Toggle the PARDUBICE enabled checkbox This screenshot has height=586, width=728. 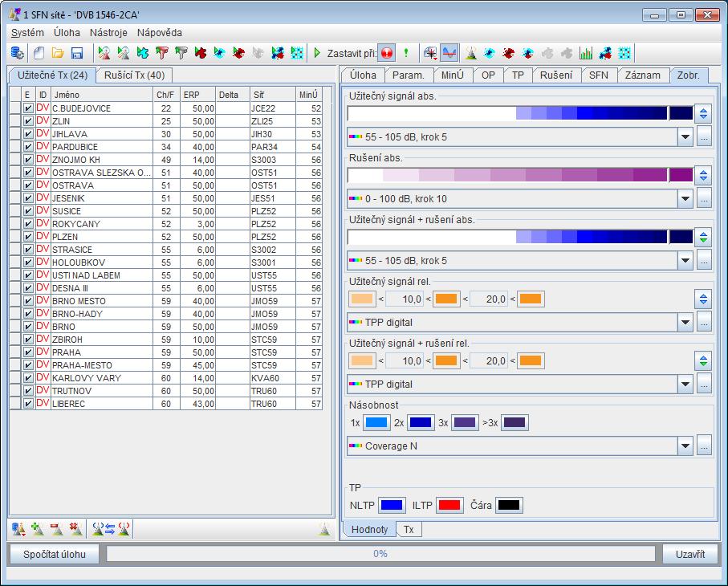point(28,147)
